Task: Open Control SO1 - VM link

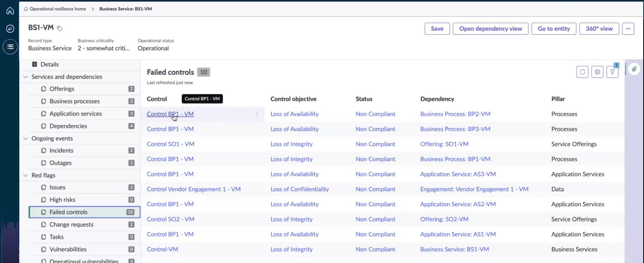Action: coord(170,144)
